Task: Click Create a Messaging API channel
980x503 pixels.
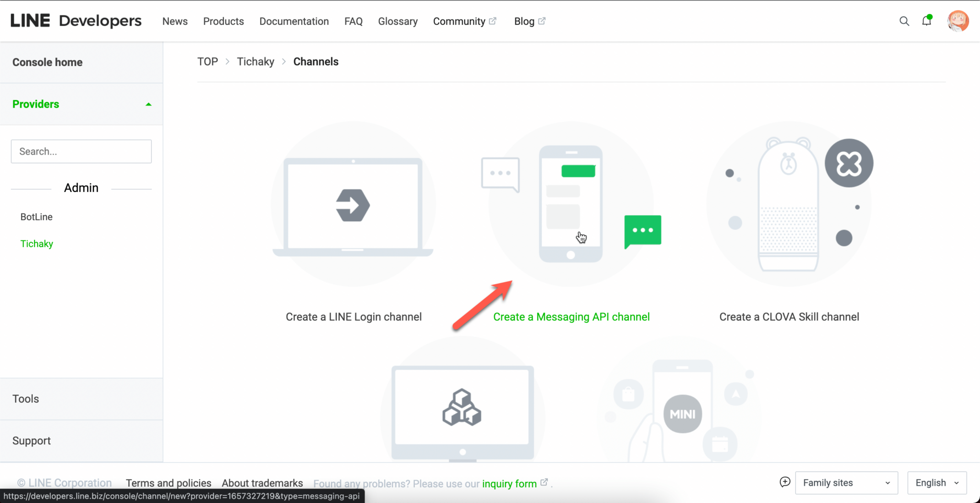Action: pyautogui.click(x=572, y=316)
